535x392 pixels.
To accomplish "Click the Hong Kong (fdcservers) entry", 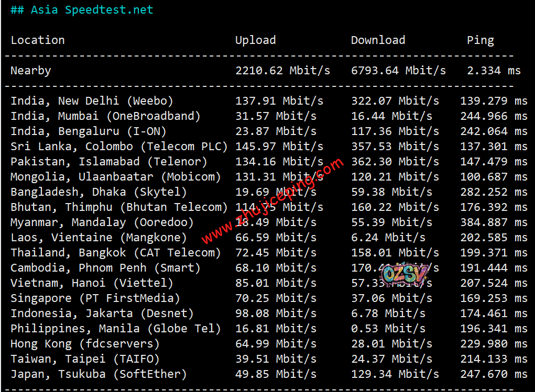I will 85,344.
